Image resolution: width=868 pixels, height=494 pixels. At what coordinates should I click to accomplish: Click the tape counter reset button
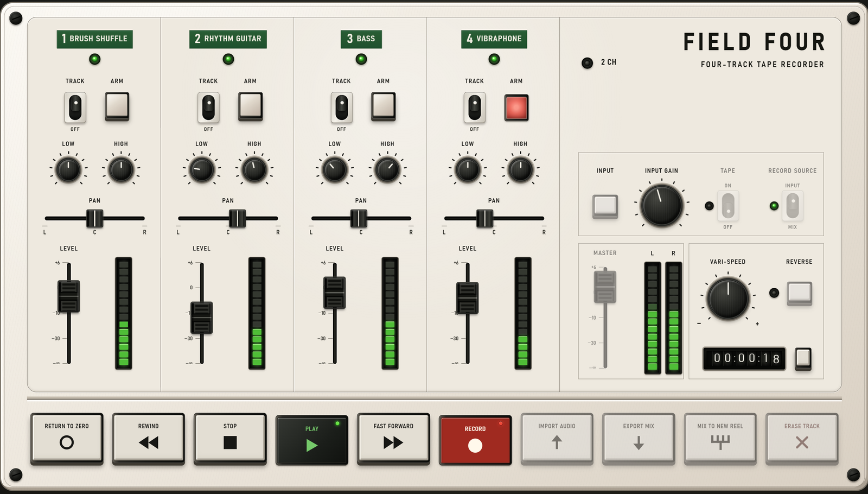(803, 359)
